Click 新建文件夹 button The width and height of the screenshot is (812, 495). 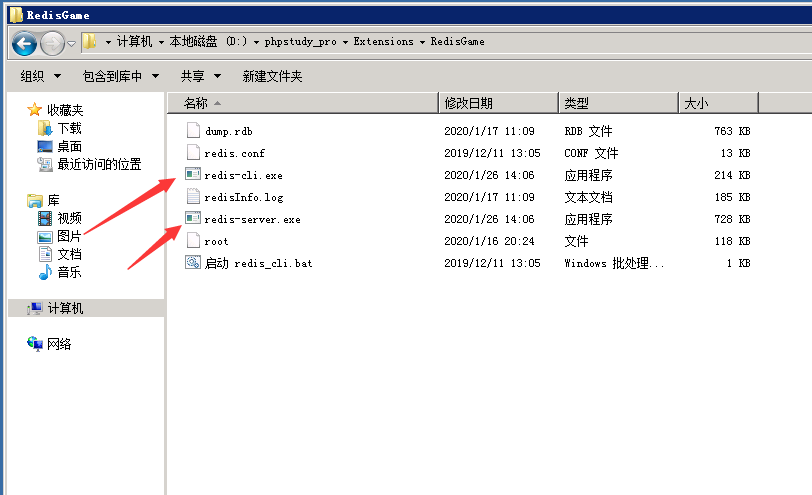(272, 76)
